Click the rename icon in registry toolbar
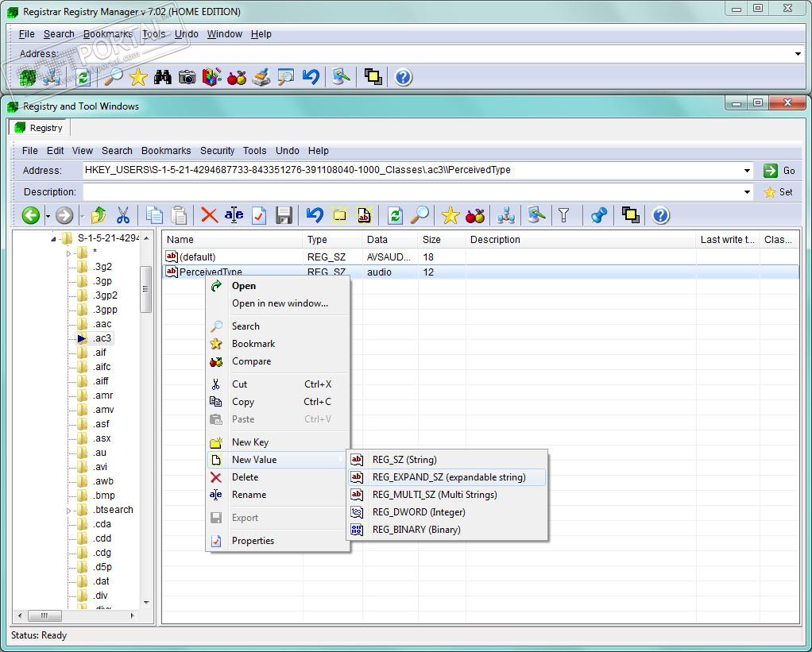The image size is (812, 652). pos(234,215)
